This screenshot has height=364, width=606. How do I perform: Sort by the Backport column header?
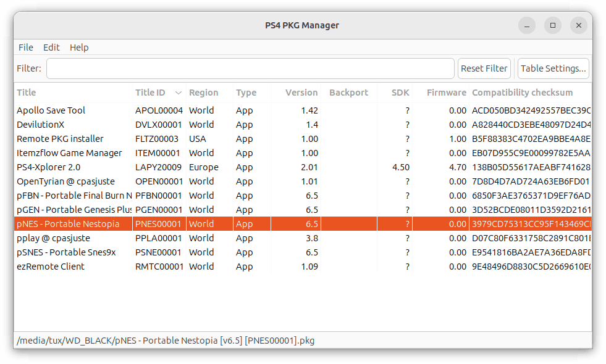point(349,93)
